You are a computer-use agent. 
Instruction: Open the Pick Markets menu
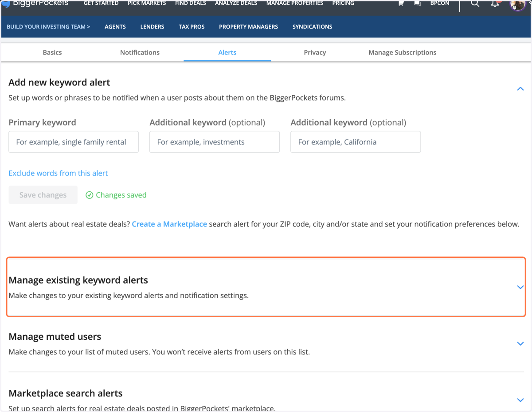click(x=147, y=3)
